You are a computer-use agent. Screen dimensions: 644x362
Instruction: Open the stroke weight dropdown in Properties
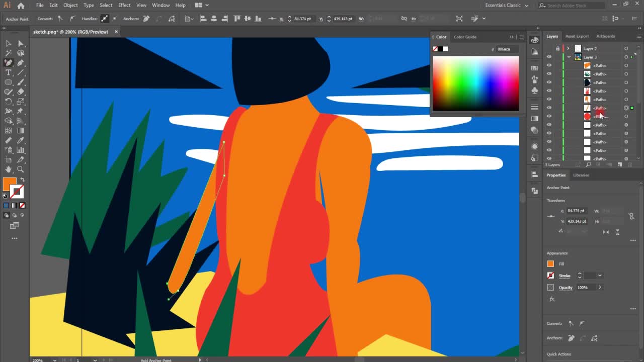point(600,276)
